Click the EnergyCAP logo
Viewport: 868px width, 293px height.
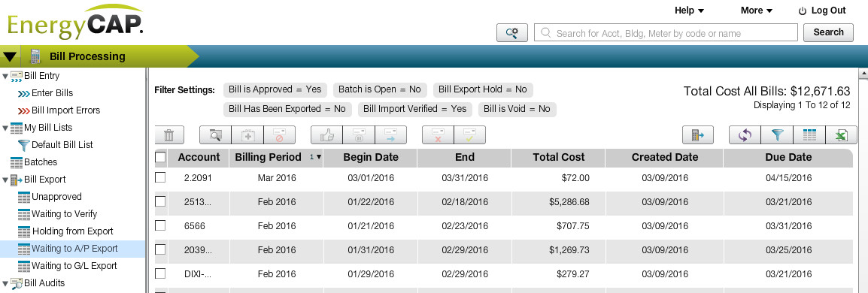tap(74, 22)
